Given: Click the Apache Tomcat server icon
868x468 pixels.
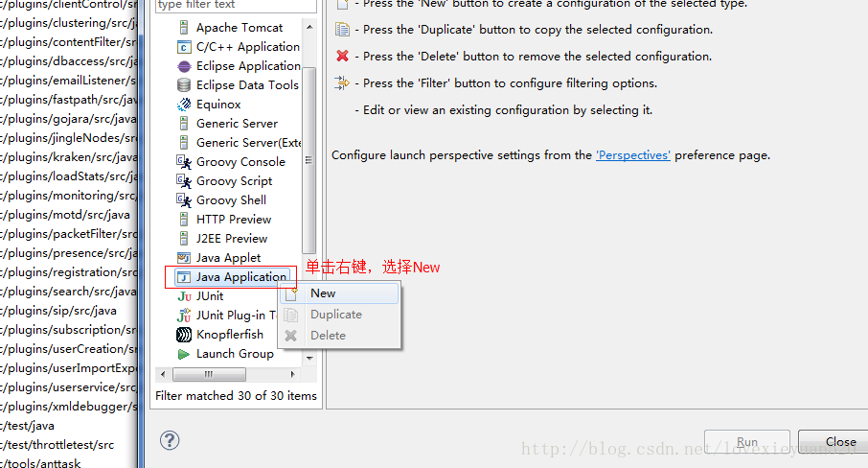Looking at the screenshot, I should click(x=184, y=27).
